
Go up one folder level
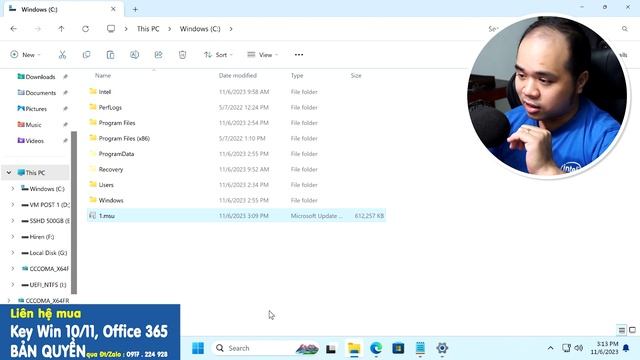pos(61,29)
